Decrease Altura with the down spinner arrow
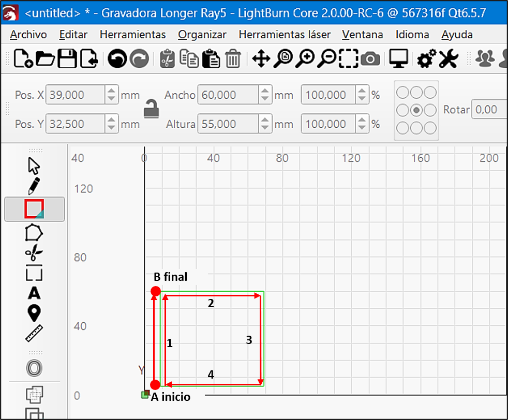Image resolution: width=508 pixels, height=420 pixels. pos(265,128)
